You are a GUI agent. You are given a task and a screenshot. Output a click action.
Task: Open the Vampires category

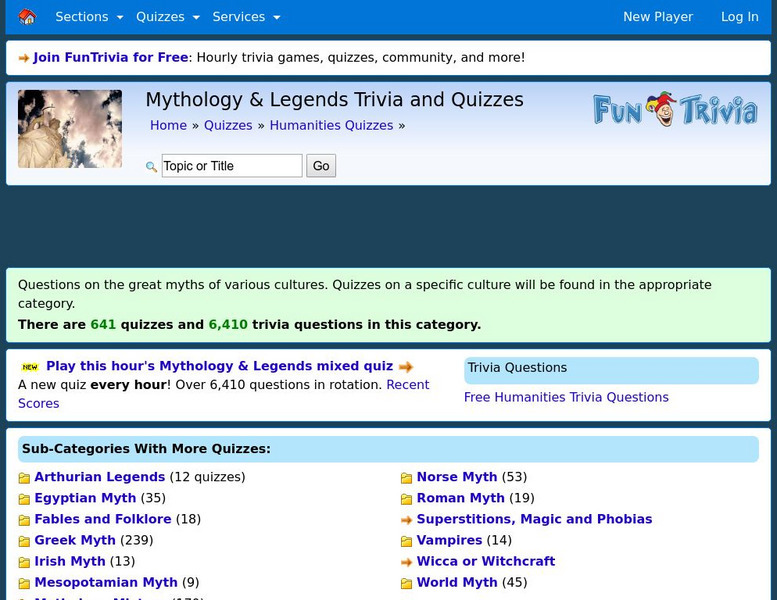(449, 540)
